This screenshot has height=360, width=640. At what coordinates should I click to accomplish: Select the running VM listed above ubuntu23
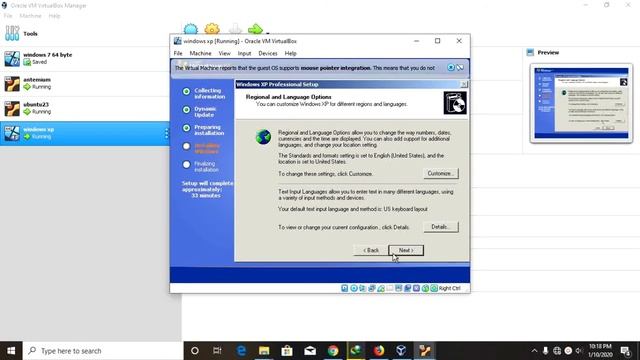85,83
